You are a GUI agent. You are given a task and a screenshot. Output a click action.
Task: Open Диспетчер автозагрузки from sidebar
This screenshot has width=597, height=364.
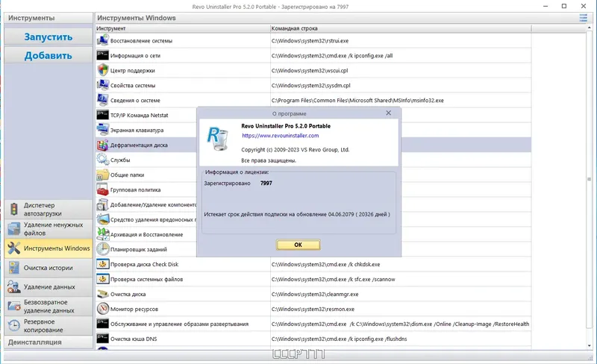(49, 210)
